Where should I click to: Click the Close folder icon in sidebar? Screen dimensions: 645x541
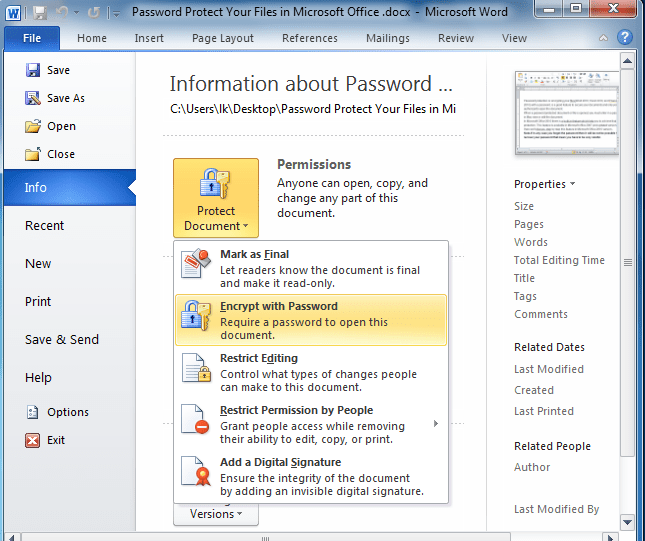tap(33, 154)
